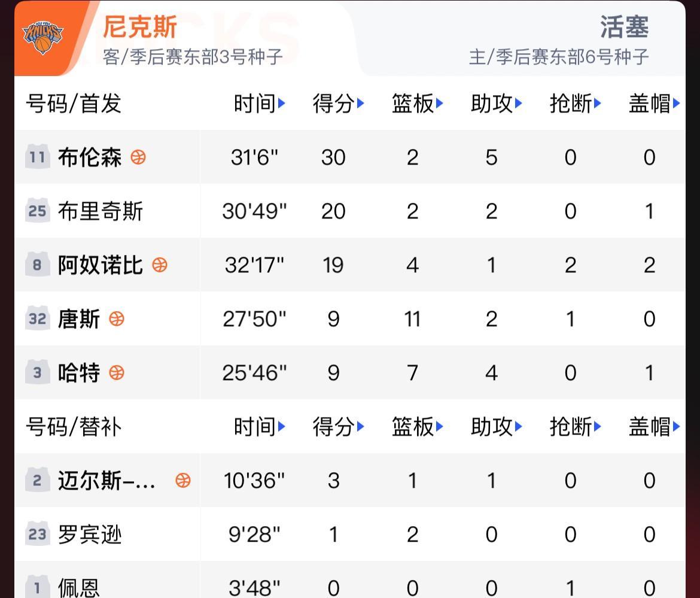Sort bench players by 时间 column
Viewport: 700px width, 598px height.
[260, 427]
